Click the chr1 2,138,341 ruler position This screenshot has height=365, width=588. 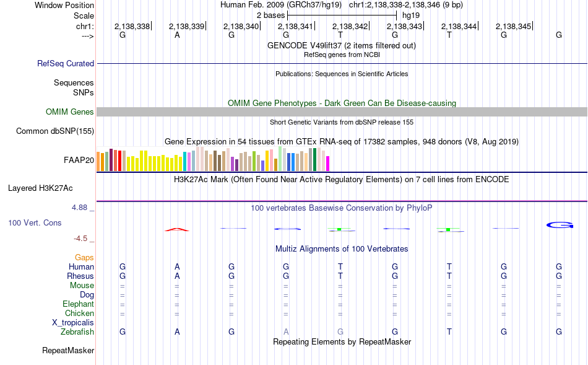pyautogui.click(x=296, y=26)
